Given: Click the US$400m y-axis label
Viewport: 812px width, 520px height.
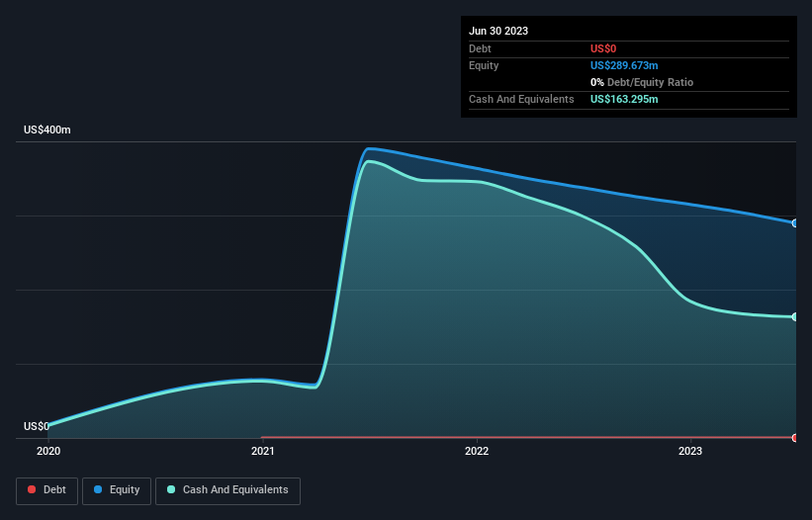Looking at the screenshot, I should [47, 130].
